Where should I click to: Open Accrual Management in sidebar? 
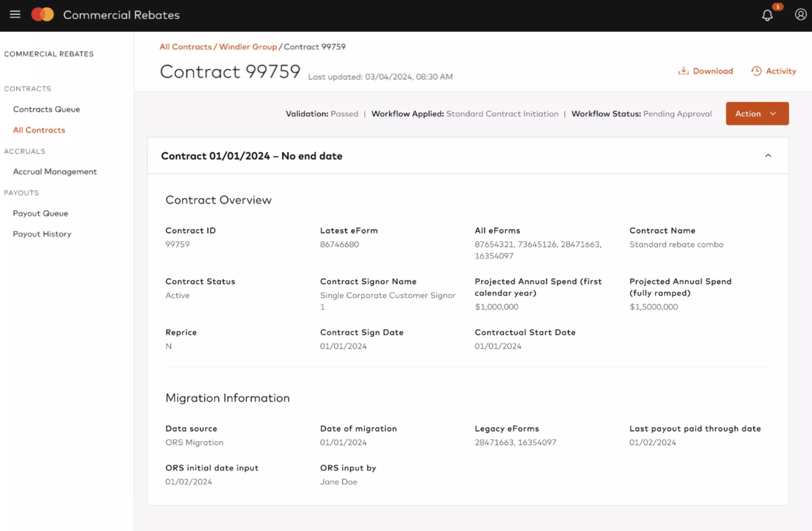[55, 172]
